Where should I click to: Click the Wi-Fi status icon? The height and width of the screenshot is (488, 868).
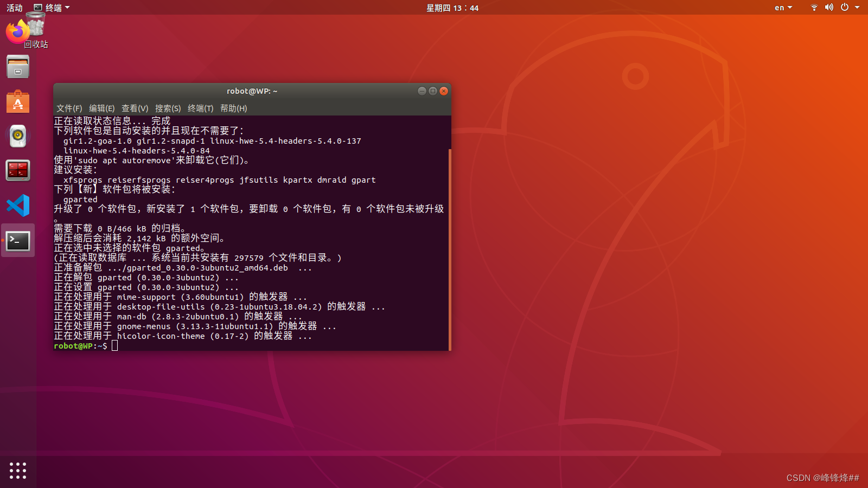pos(814,7)
